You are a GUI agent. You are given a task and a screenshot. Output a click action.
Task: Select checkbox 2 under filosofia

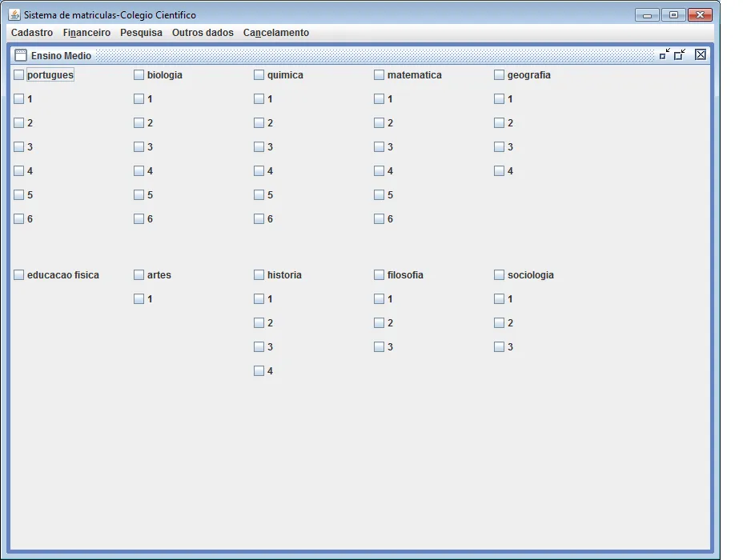point(379,322)
